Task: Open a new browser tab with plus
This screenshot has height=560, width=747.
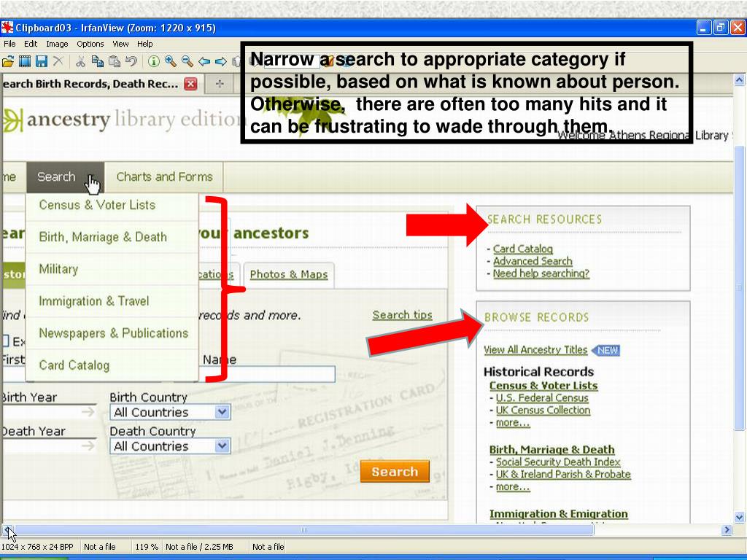Action: pos(220,84)
